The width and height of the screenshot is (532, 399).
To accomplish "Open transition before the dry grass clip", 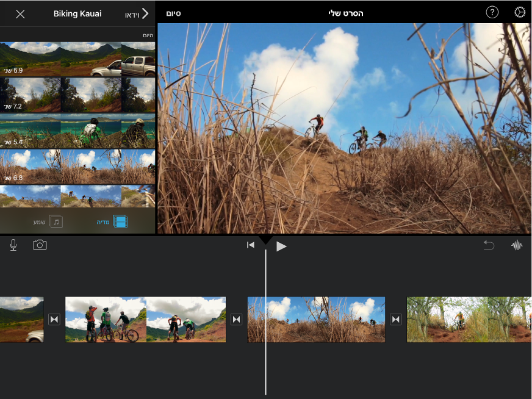I will [x=237, y=319].
